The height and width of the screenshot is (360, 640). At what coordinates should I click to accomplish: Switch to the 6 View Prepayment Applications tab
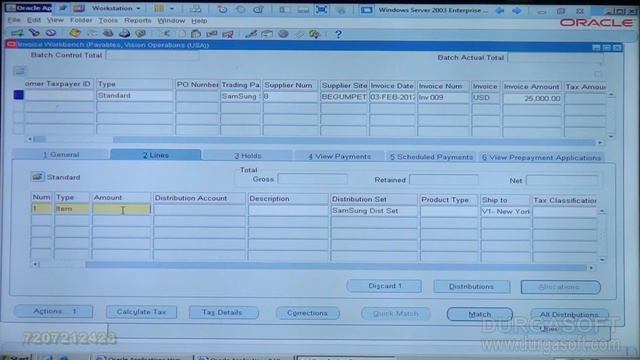pos(541,158)
